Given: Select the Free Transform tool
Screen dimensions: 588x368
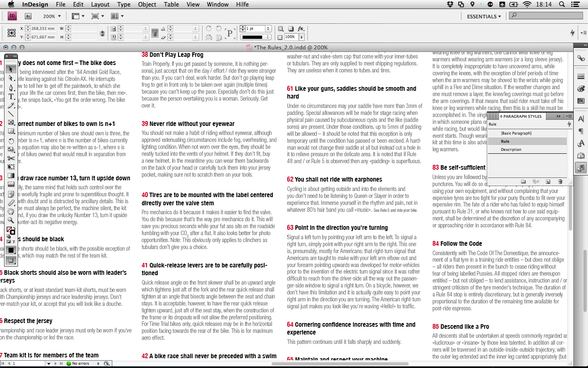Looking at the screenshot, I should tap(11, 167).
